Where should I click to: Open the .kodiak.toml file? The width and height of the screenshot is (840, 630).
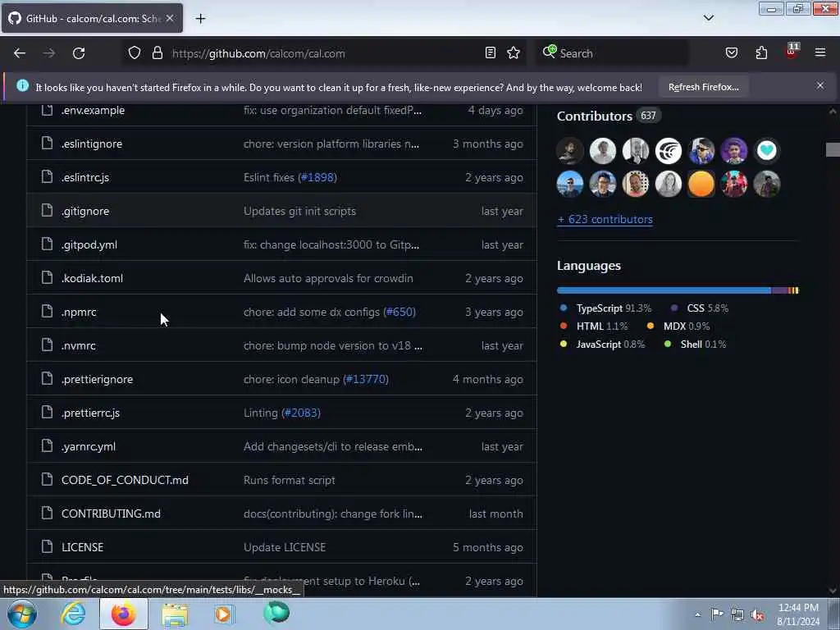(x=92, y=278)
